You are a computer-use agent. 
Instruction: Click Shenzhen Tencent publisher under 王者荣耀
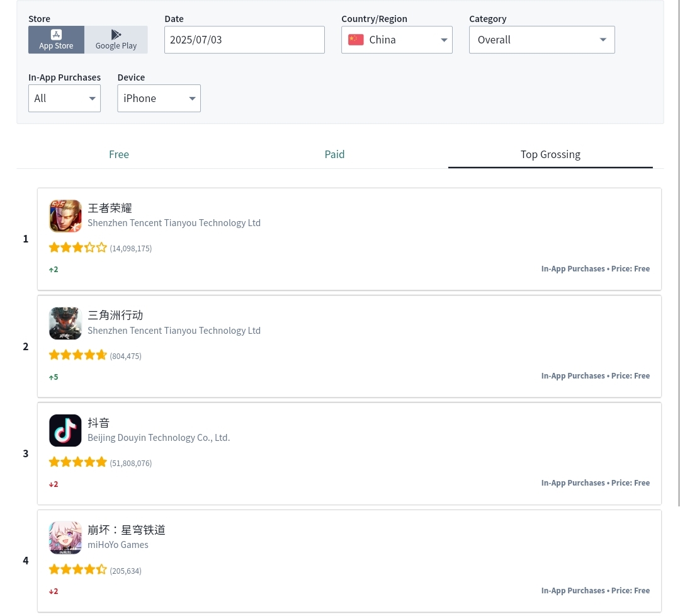[x=174, y=222]
